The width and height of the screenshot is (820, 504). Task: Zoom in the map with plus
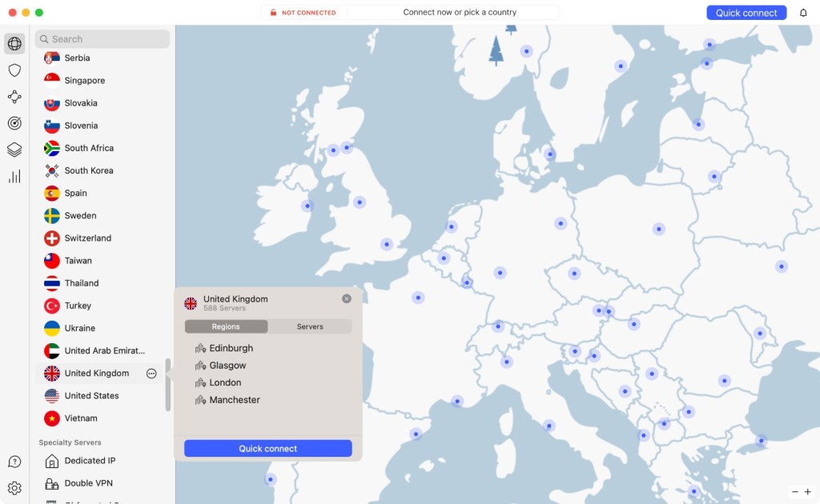[807, 492]
